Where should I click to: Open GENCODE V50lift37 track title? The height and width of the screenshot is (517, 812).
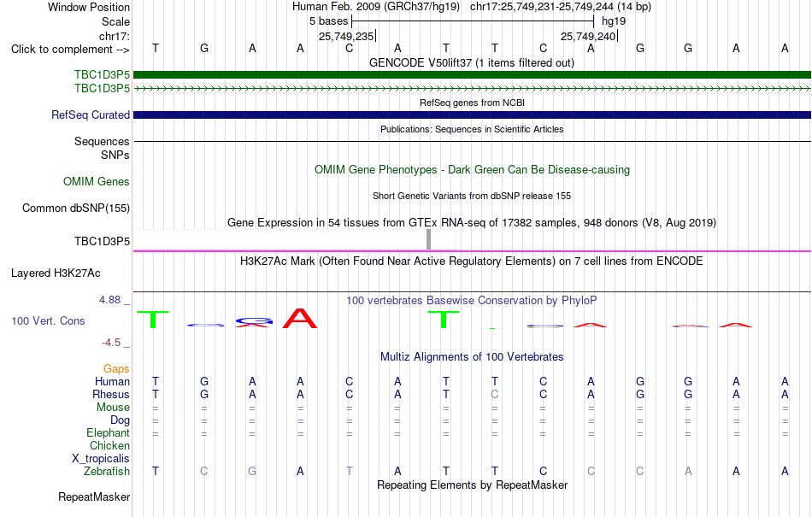pos(472,63)
